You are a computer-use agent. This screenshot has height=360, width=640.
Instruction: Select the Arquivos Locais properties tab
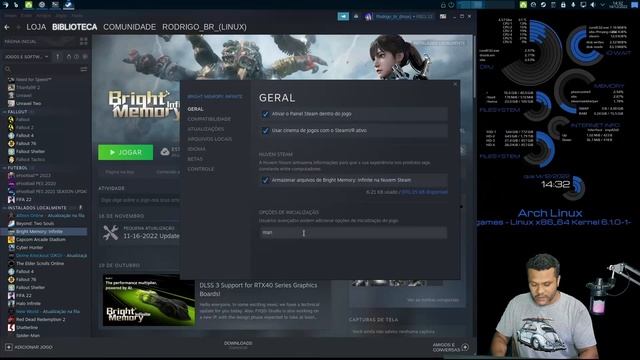tap(209, 139)
